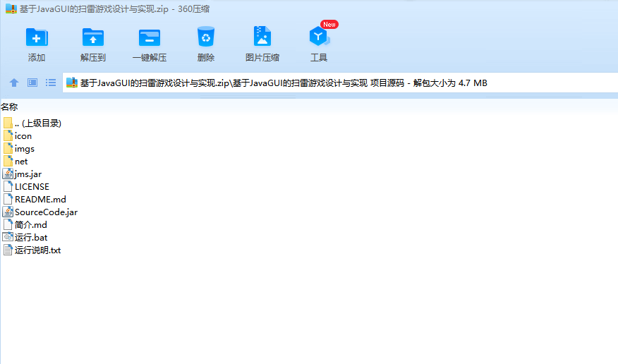Image resolution: width=618 pixels, height=364 pixels.
Task: Open the 工具 (Tools) icon
Action: [x=319, y=37]
